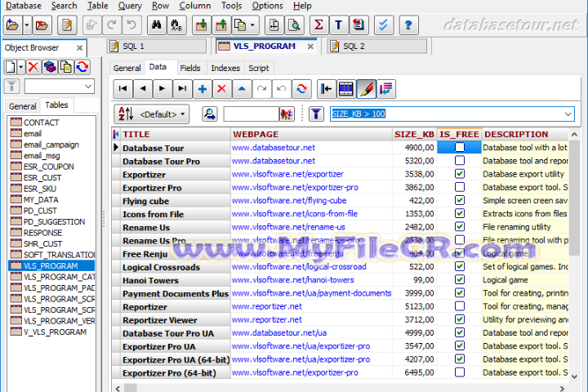
Task: Open dropdown next to new object icon
Action: pyautogui.click(x=21, y=67)
